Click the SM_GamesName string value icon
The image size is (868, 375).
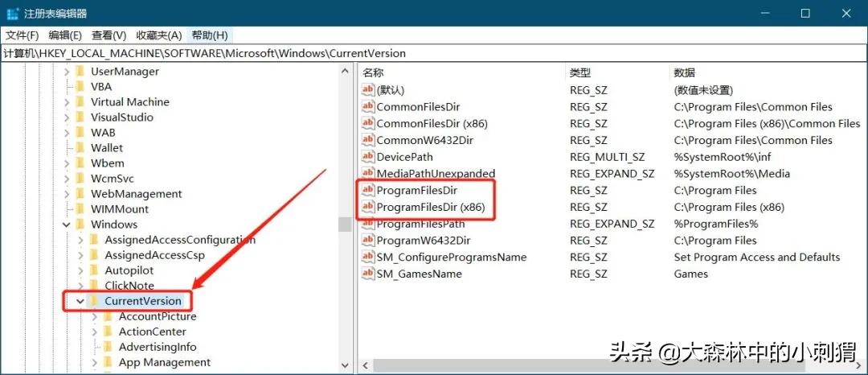click(x=368, y=274)
